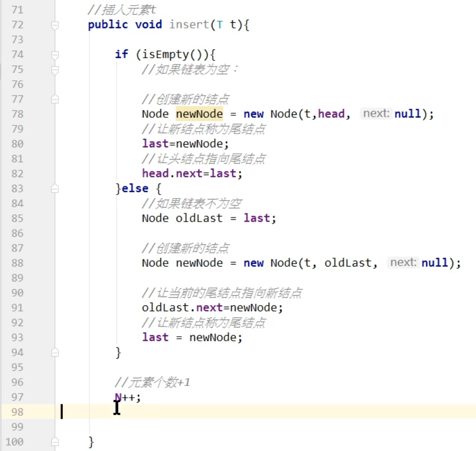Toggle the else fold marker at line 83
The image size is (476, 451).
pyautogui.click(x=55, y=188)
